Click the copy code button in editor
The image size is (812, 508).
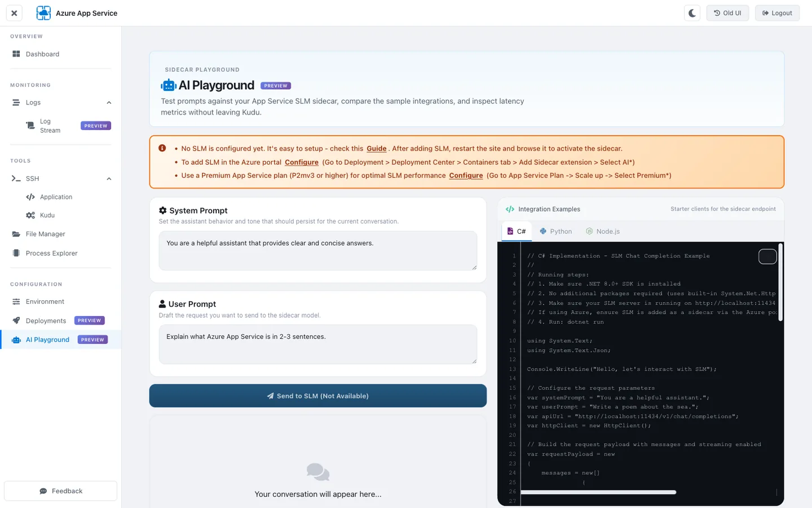point(767,256)
